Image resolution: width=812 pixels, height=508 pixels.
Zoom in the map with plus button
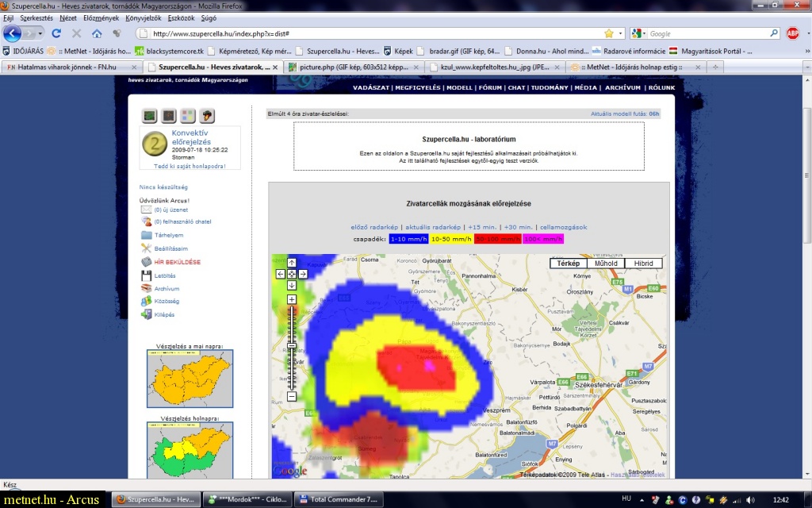pos(292,299)
